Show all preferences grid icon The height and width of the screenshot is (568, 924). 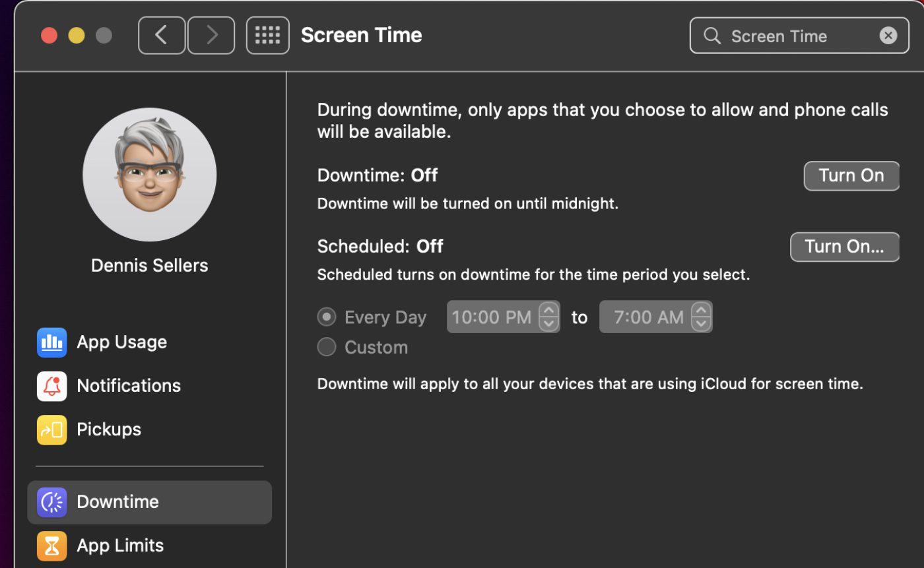(267, 35)
